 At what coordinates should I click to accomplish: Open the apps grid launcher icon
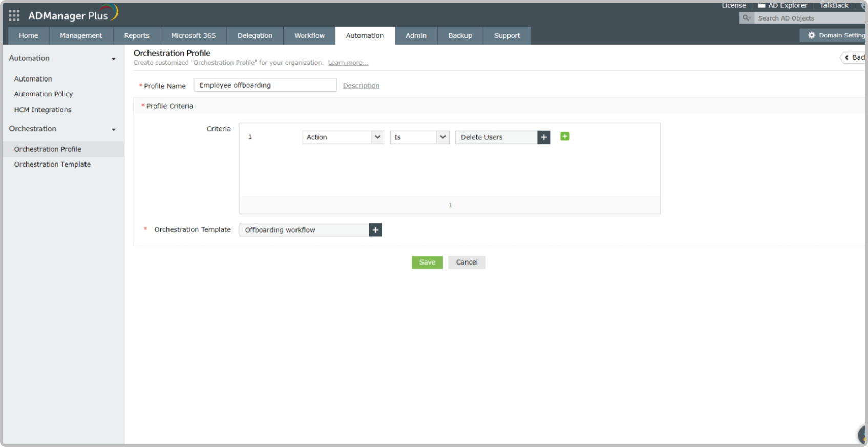(14, 15)
